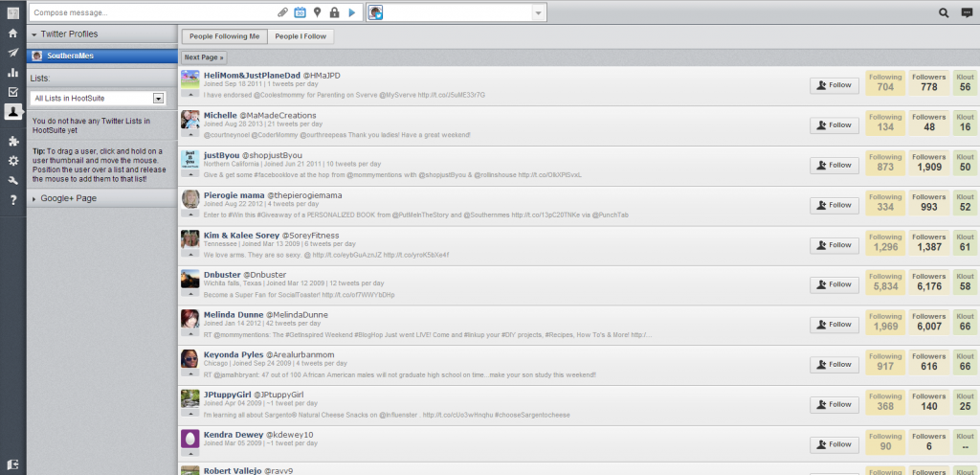Switch to People I Follow tab
This screenshot has height=475, width=980.
[x=301, y=36]
